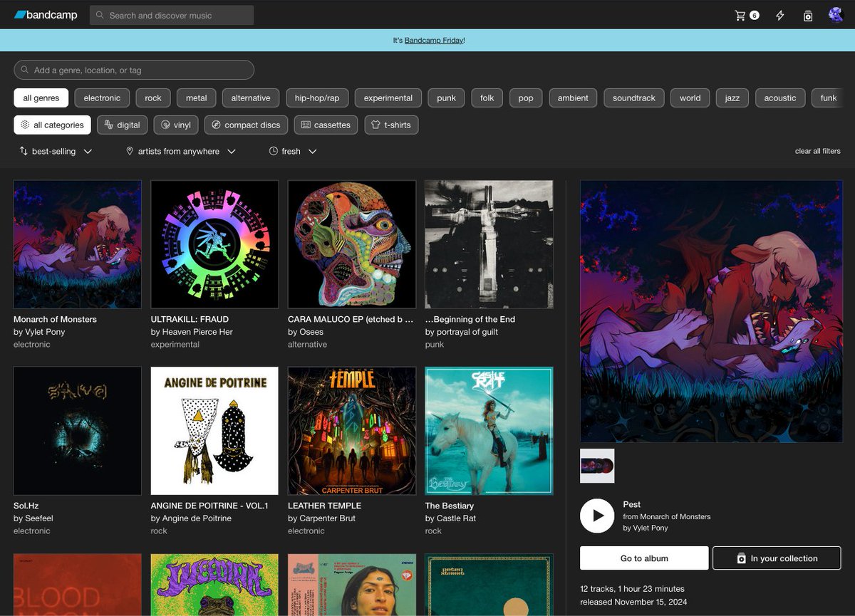Open the Beginning of the End album cover
Screen dimensions: 855x616
[489, 244]
